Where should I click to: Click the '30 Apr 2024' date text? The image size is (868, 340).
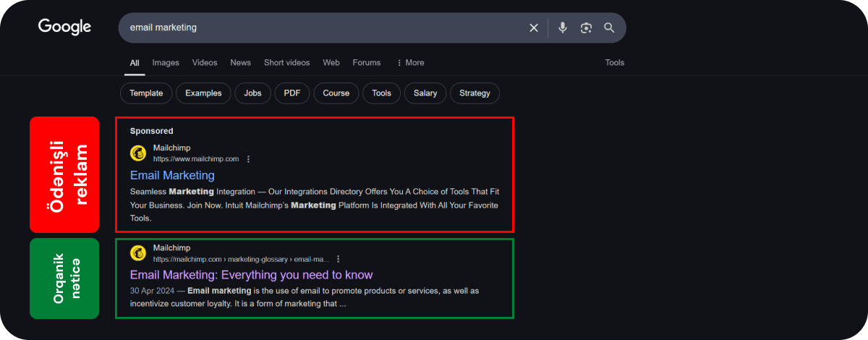pos(153,291)
